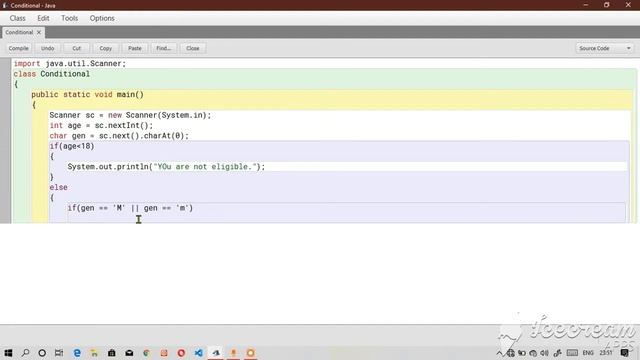Viewport: 640px width, 360px height.
Task: Open the Class menu
Action: 18,18
